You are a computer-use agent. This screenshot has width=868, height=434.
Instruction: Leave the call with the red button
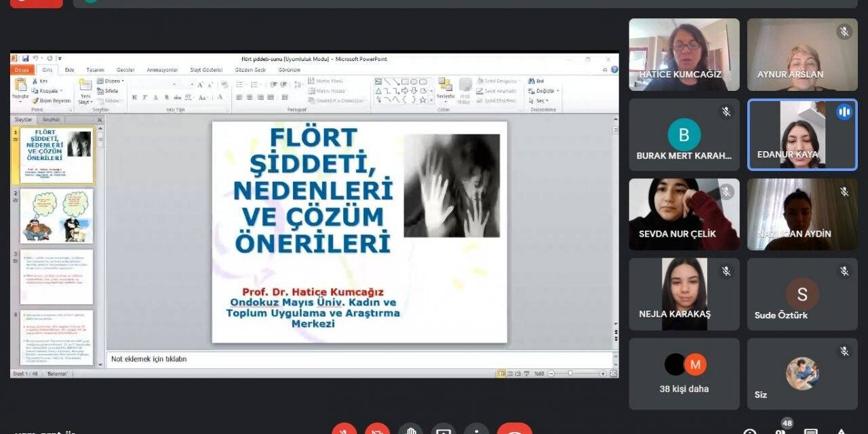[515, 430]
